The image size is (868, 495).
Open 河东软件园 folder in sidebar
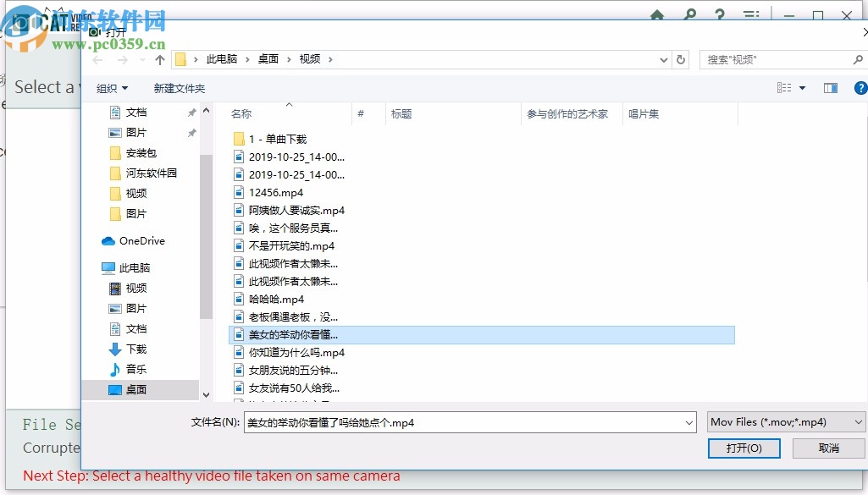tap(143, 173)
